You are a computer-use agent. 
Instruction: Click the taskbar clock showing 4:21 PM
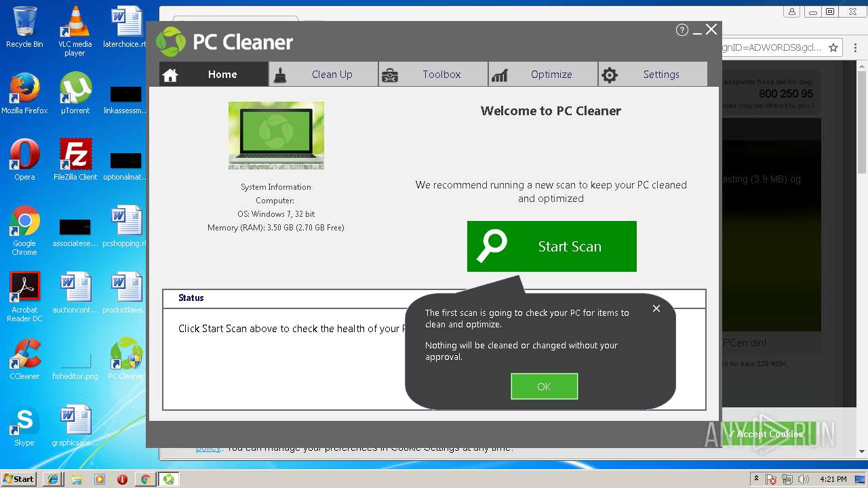tap(833, 479)
